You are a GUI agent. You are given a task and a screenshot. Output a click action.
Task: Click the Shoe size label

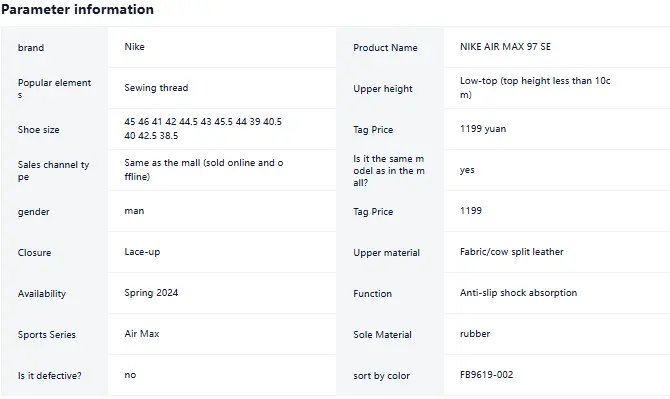(x=38, y=129)
